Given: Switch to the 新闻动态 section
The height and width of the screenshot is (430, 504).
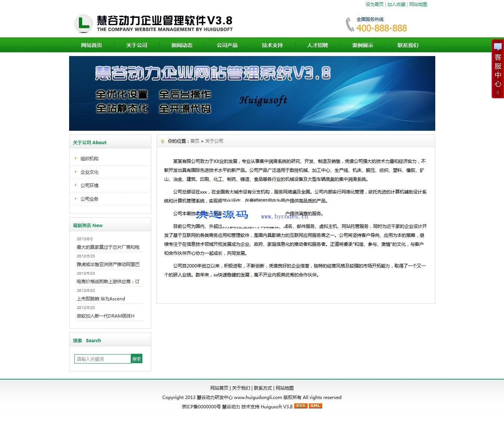Looking at the screenshot, I should pos(182,45).
